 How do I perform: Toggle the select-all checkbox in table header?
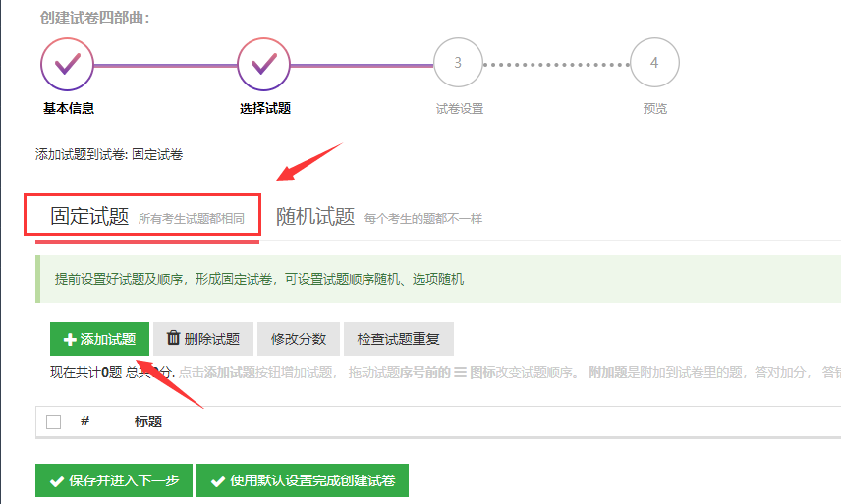tap(54, 422)
